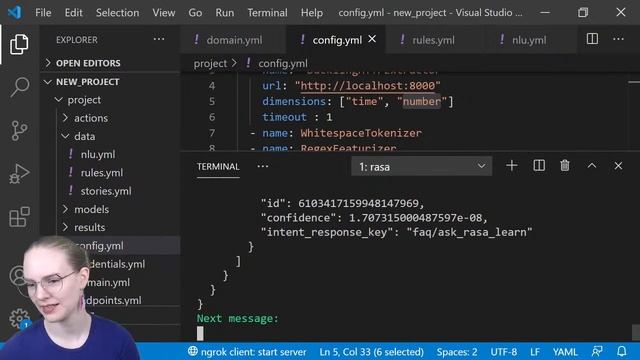Open the Go menu

click(x=195, y=13)
